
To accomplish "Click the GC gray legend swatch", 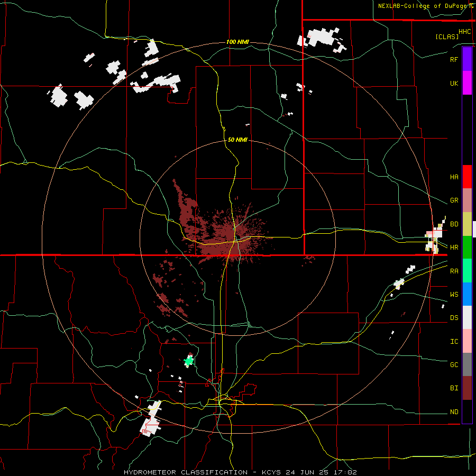I will tap(467, 364).
